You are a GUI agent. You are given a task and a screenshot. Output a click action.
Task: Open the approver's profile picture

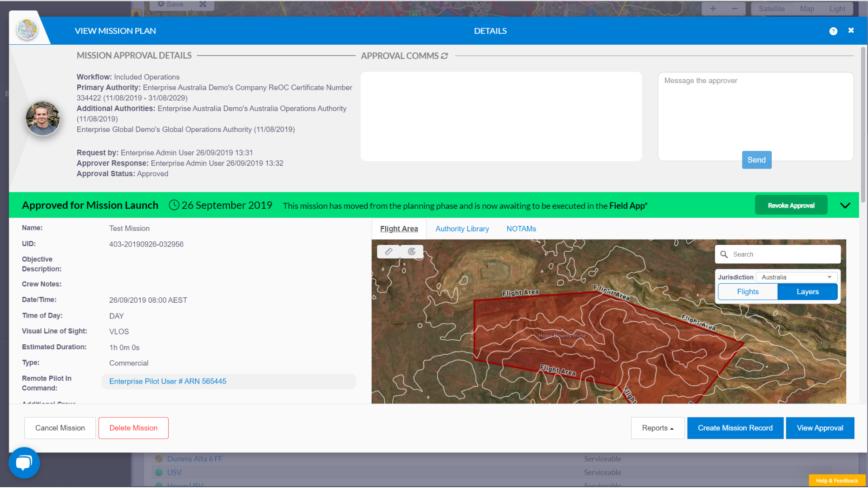point(42,118)
